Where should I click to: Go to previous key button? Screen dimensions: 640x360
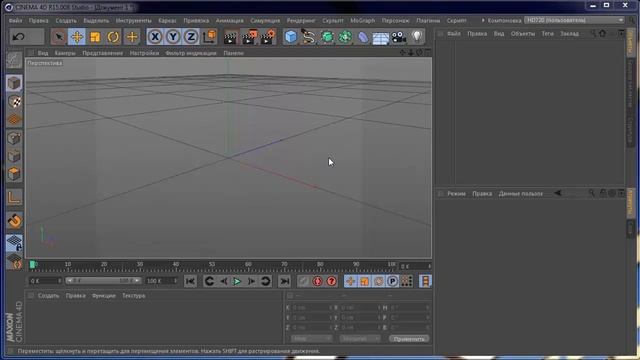[209, 281]
